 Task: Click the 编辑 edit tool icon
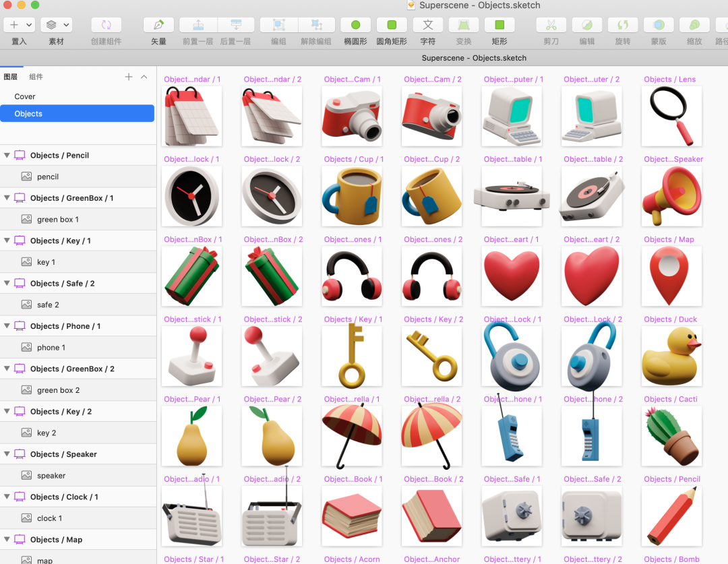coord(587,25)
